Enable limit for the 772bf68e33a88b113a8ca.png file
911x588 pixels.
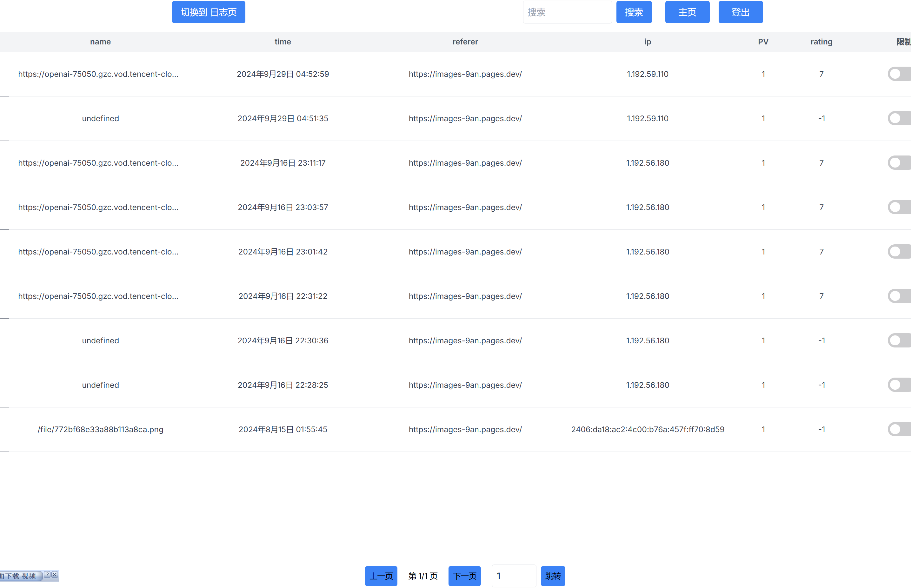899,429
